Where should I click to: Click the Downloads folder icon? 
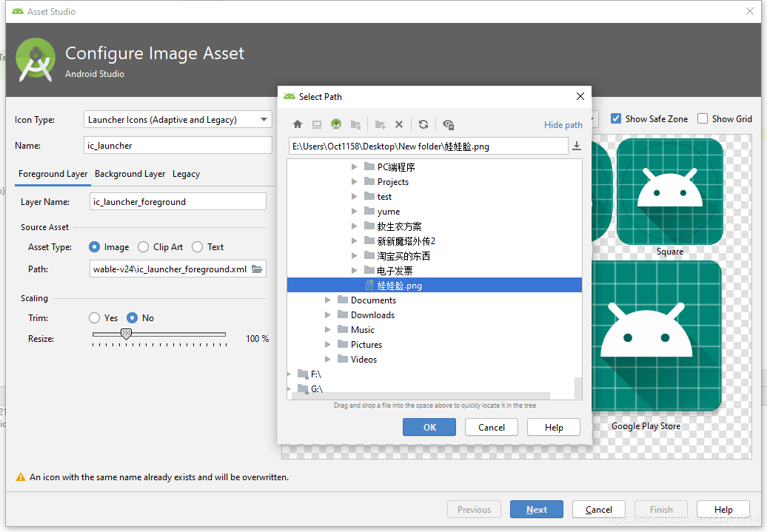coord(343,314)
